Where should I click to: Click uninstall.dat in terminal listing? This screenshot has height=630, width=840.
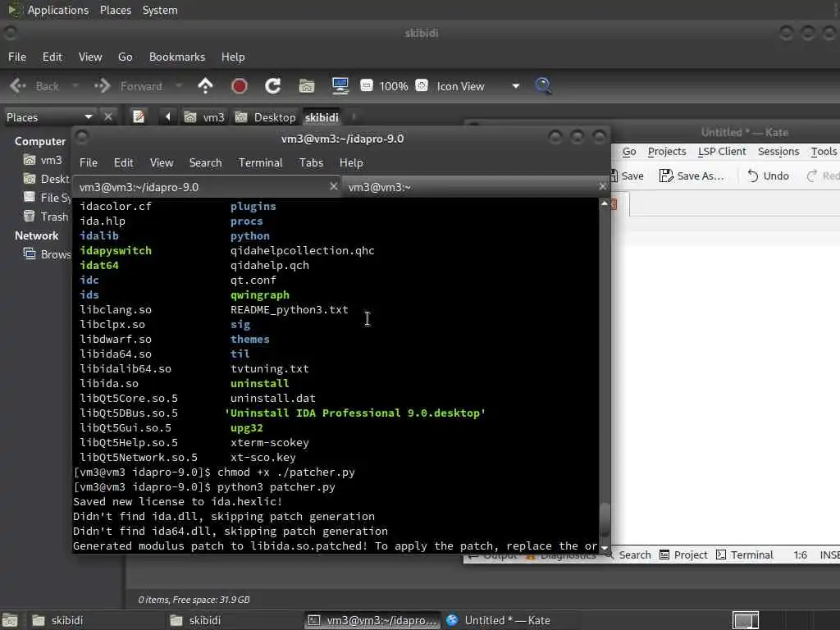pyautogui.click(x=272, y=398)
